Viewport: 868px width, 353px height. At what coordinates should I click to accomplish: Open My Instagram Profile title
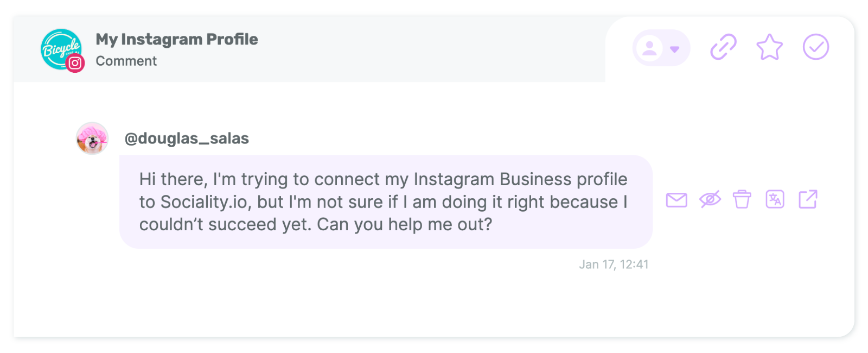pyautogui.click(x=177, y=39)
